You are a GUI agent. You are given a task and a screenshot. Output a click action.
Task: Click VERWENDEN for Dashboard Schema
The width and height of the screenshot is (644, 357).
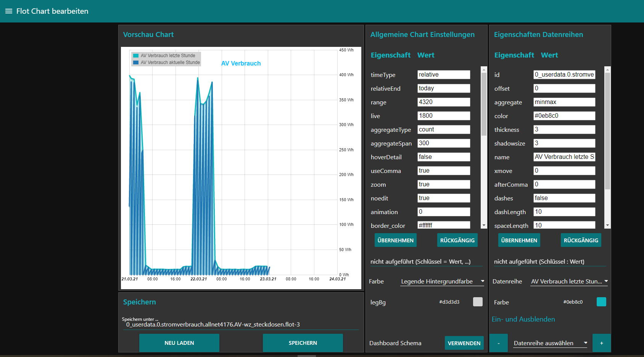464,343
